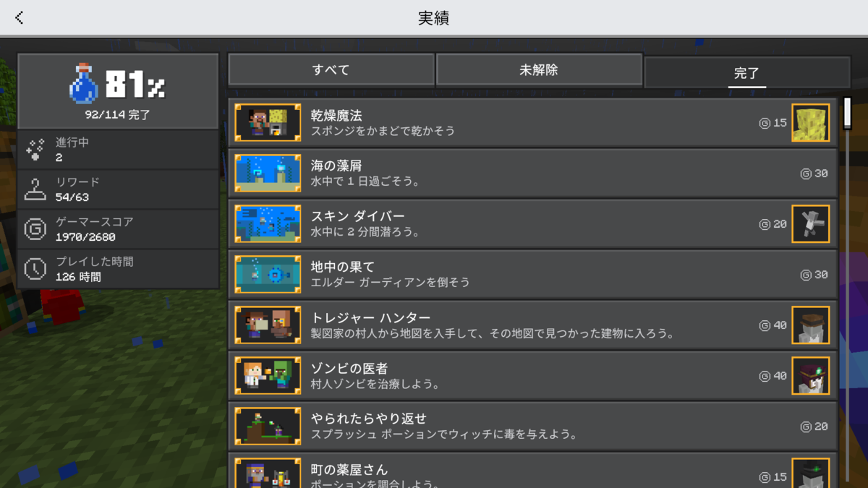
Task: Click the ゲーマースコア G icon
Action: coord(35,229)
